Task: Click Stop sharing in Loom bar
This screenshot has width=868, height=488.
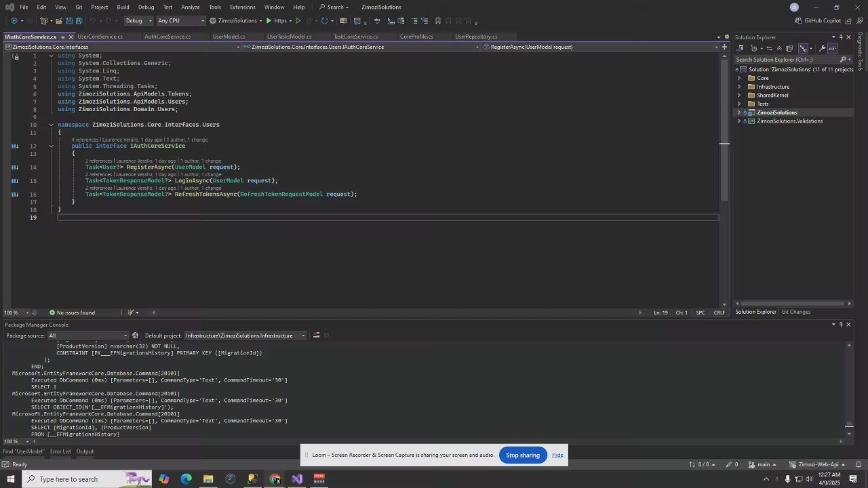Action: [x=523, y=455]
